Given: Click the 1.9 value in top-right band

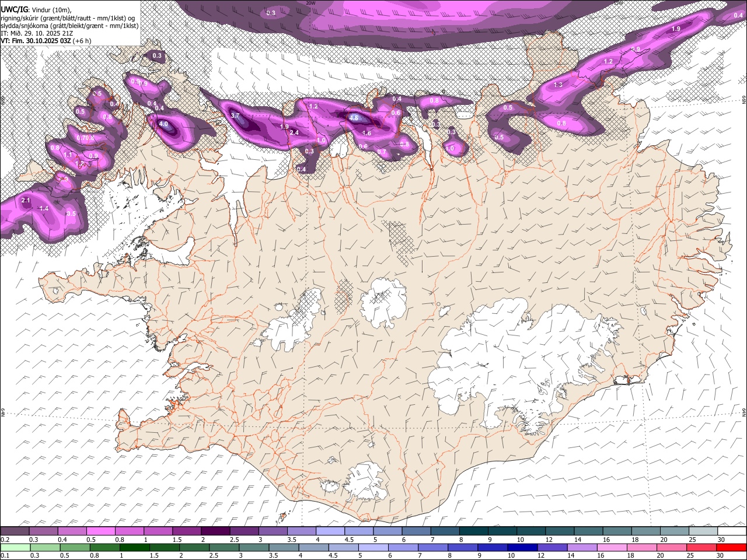Looking at the screenshot, I should pos(676,29).
